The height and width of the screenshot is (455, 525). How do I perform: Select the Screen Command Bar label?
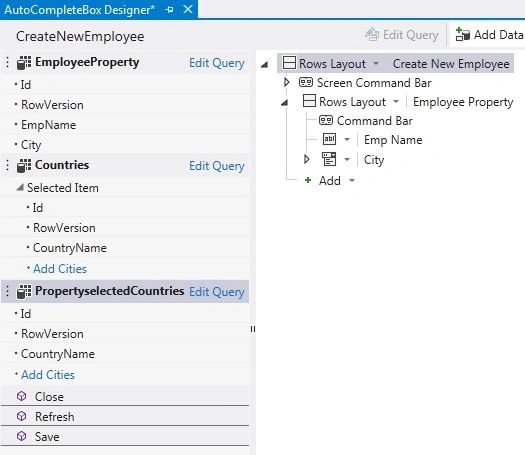[374, 83]
